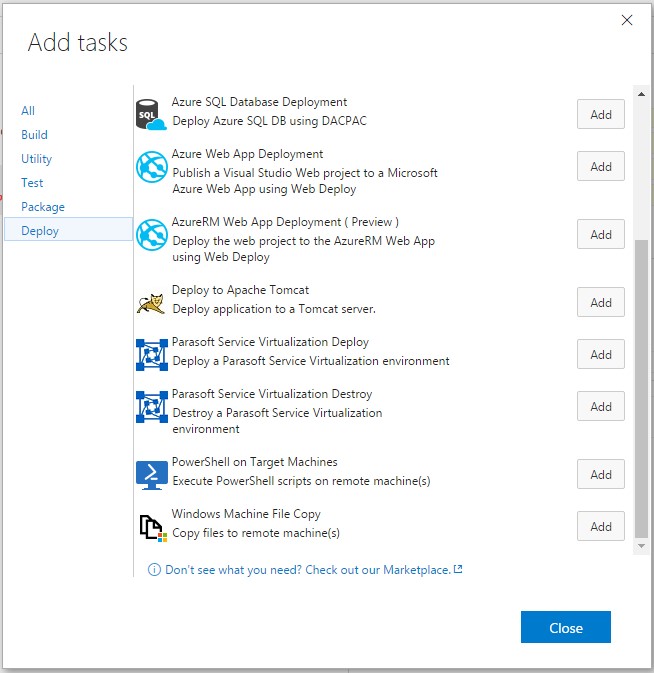Add AzureRM Web App Deployment (Preview) task
654x673 pixels.
point(600,234)
